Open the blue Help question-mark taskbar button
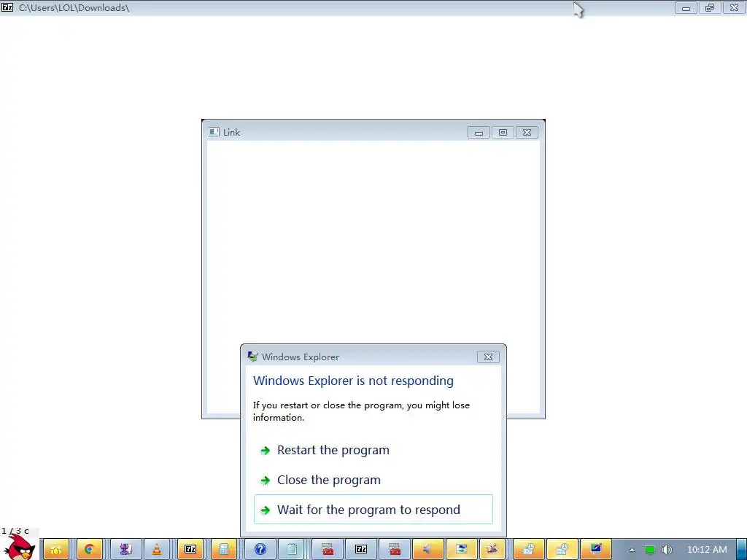Image resolution: width=747 pixels, height=560 pixels. (260, 550)
